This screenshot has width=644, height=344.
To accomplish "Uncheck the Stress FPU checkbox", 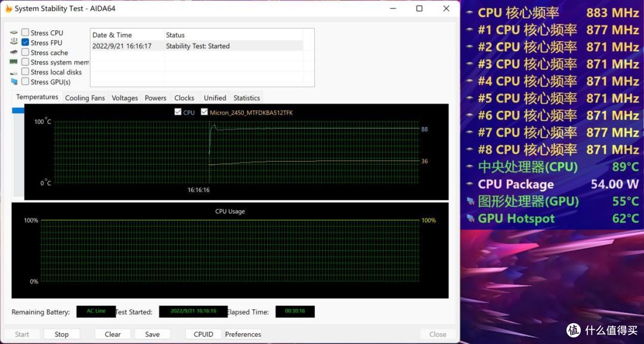I will (x=25, y=42).
